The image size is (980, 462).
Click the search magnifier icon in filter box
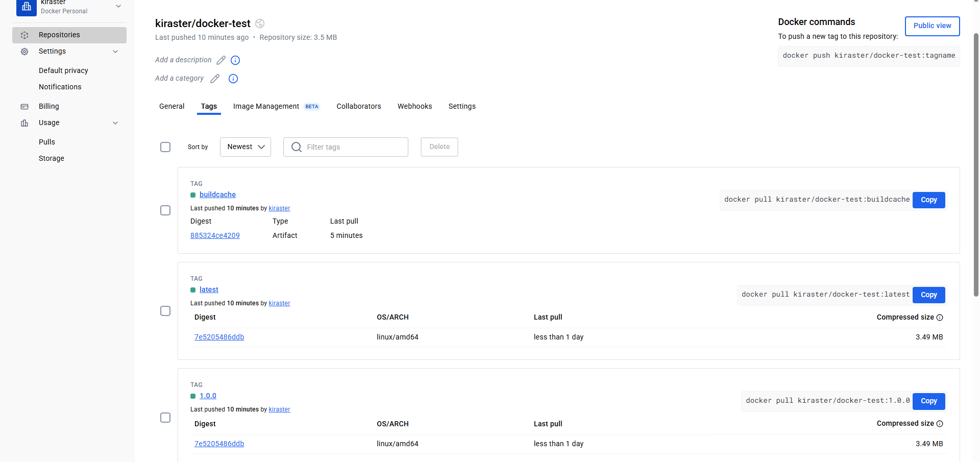(x=297, y=147)
